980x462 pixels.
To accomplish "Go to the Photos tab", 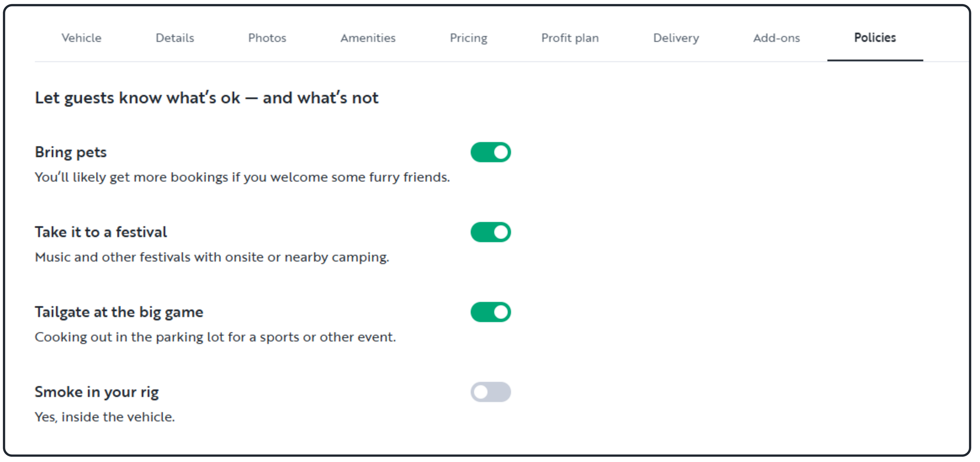I will point(267,38).
